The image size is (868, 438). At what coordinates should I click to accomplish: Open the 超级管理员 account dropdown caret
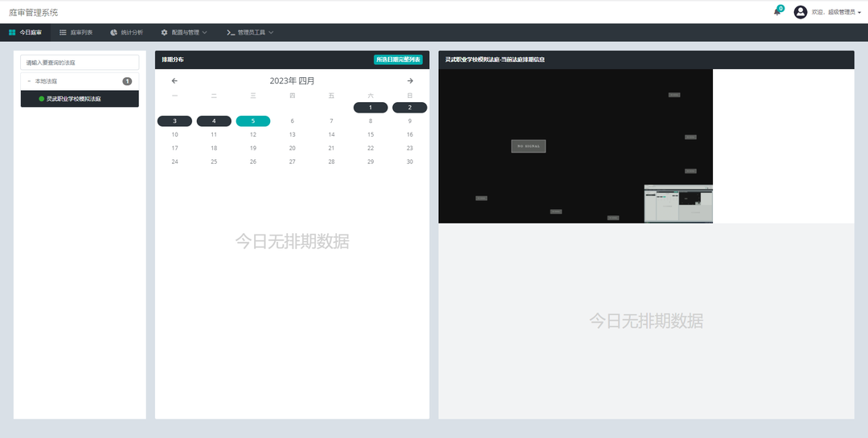tap(859, 13)
